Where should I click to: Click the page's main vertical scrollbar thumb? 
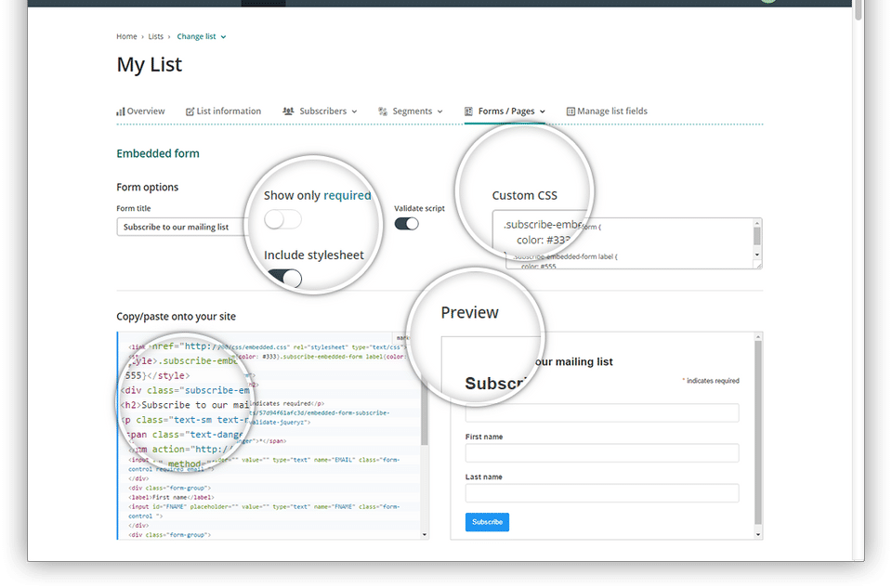point(858,10)
